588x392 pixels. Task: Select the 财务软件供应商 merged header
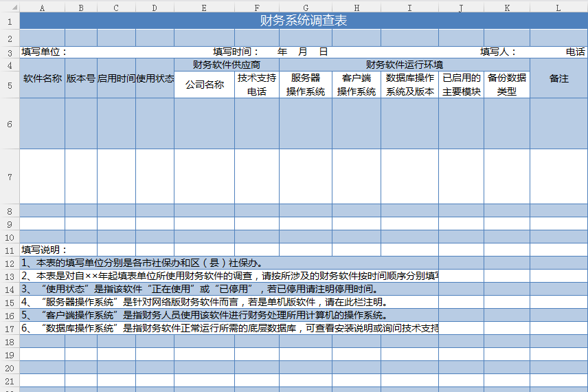(227, 65)
